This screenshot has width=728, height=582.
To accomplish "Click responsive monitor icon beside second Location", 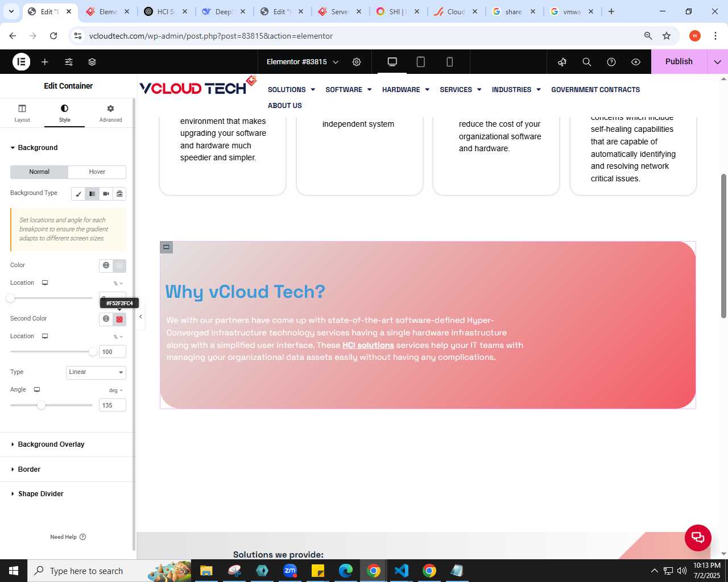I will point(45,336).
